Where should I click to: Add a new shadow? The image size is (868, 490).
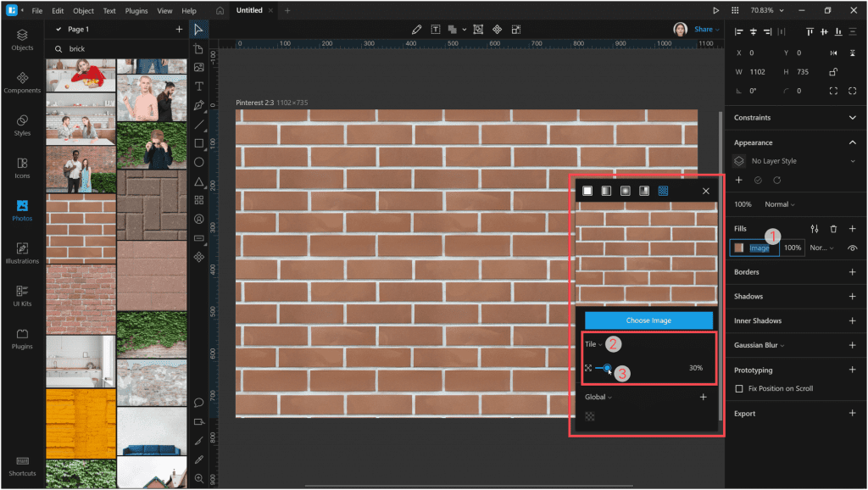click(x=853, y=296)
